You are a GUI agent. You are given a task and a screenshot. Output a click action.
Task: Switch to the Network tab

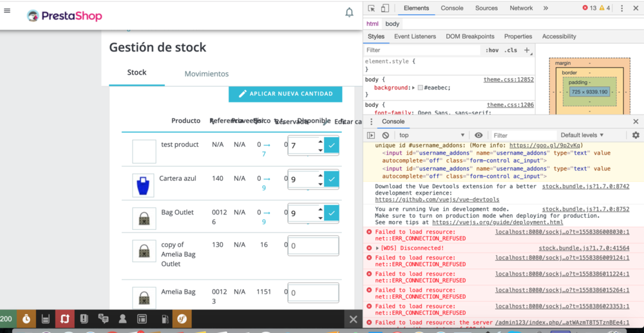pyautogui.click(x=521, y=8)
